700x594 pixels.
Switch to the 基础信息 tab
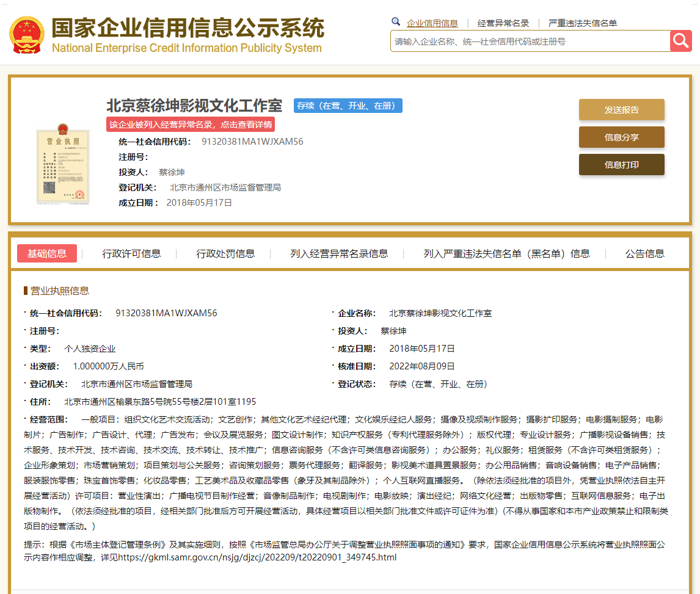point(47,253)
